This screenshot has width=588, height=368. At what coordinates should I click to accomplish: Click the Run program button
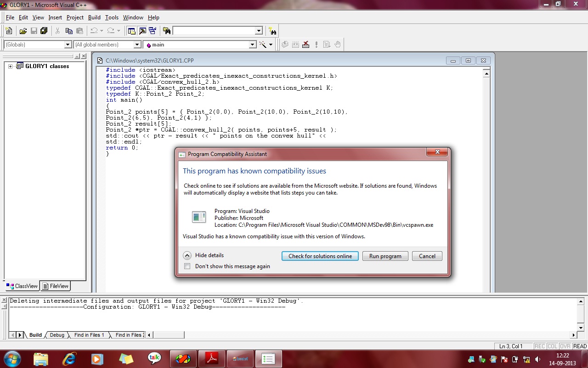[x=385, y=256]
